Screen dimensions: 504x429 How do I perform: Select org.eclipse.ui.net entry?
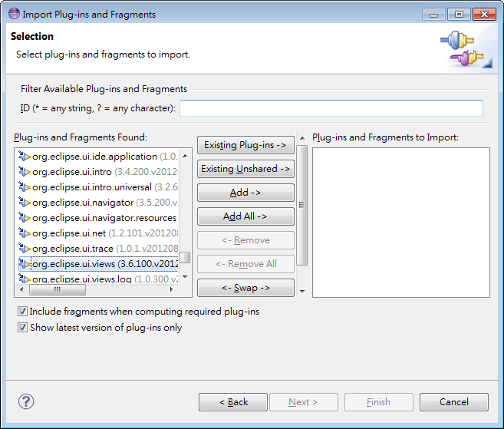[x=98, y=233]
